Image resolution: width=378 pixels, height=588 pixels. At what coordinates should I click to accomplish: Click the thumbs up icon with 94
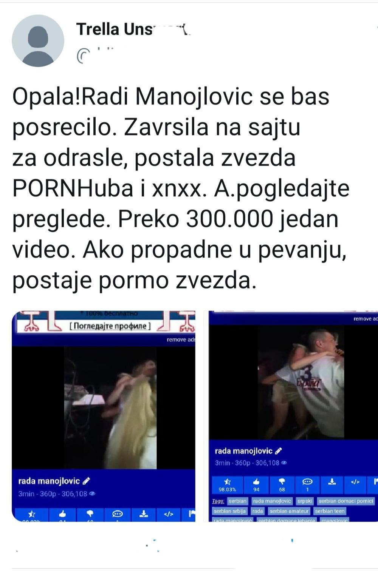click(x=256, y=485)
